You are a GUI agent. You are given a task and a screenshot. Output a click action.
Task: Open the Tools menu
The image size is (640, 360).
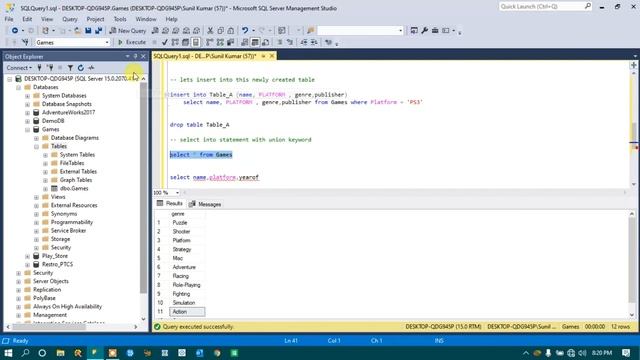[x=120, y=19]
